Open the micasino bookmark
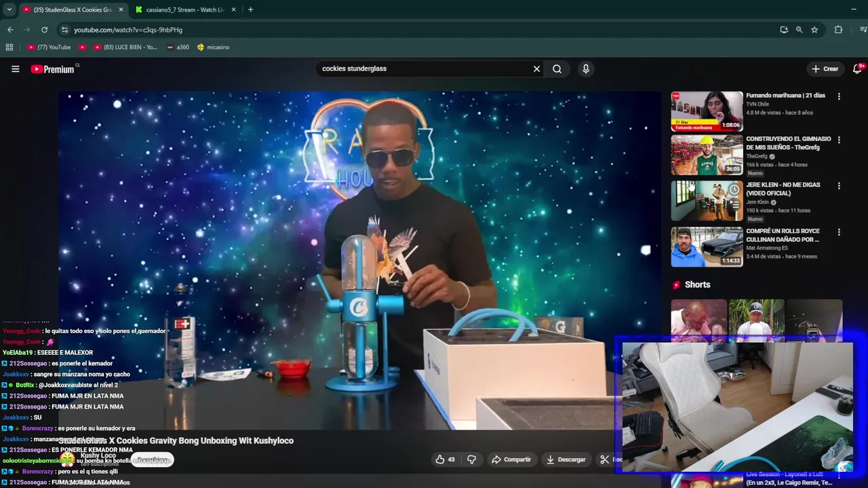 [213, 47]
